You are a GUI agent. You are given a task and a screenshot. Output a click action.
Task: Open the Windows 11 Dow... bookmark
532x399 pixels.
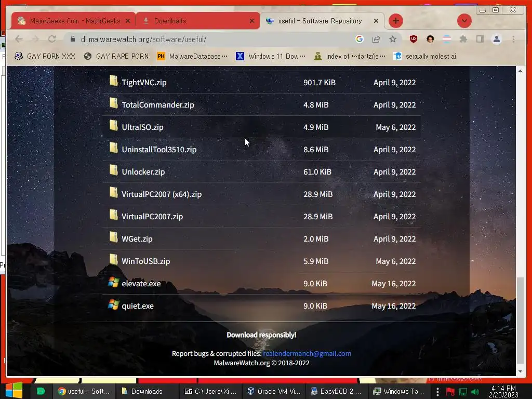point(270,56)
